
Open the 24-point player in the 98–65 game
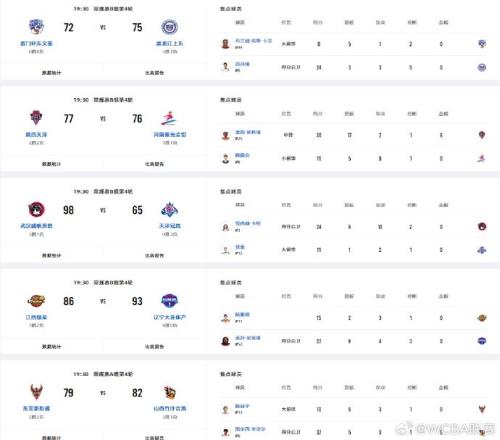pyautogui.click(x=248, y=223)
